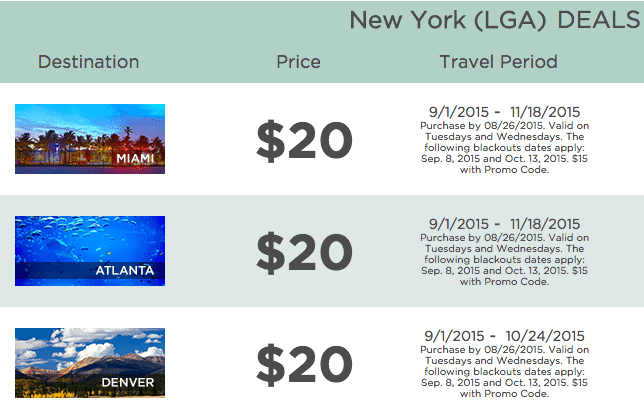Screen dimensions: 644x413
Task: Click the DENVER label on the photo
Action: tap(128, 382)
